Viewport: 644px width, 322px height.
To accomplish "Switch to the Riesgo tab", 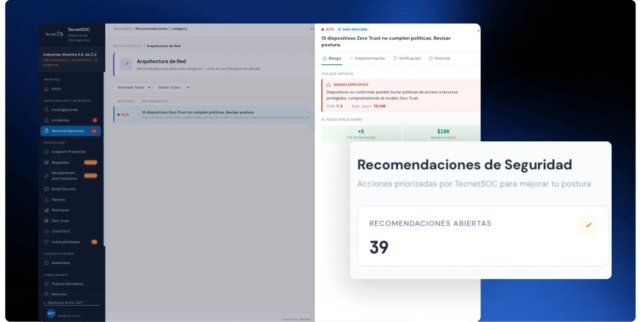I will (332, 59).
